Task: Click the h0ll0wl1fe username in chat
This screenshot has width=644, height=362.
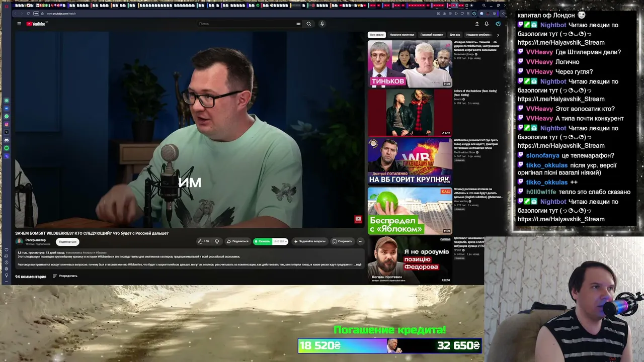Action: 541,192
